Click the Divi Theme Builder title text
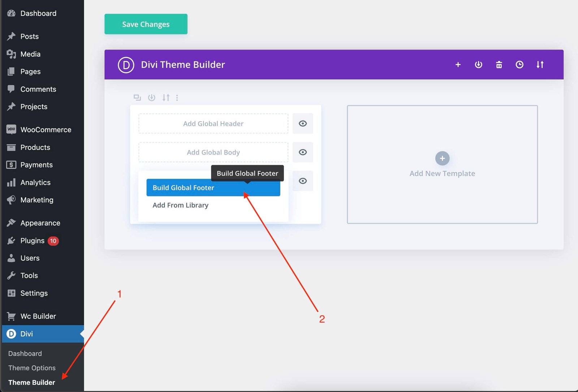The height and width of the screenshot is (392, 578). pos(183,65)
